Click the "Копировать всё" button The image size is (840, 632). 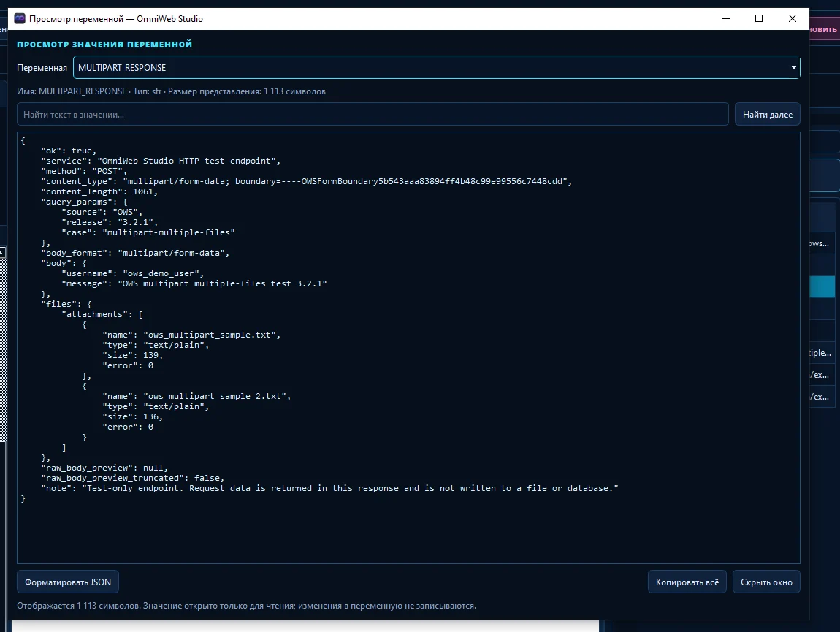[687, 582]
